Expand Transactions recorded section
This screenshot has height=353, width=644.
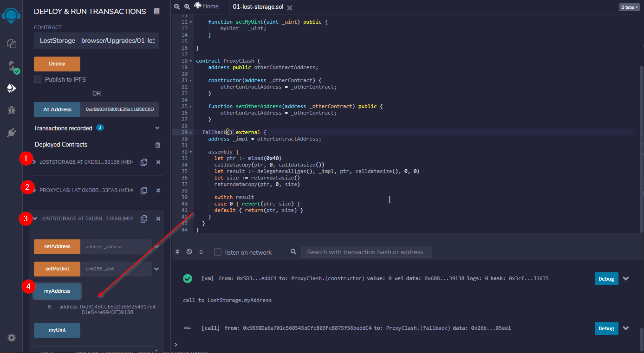[x=157, y=128]
